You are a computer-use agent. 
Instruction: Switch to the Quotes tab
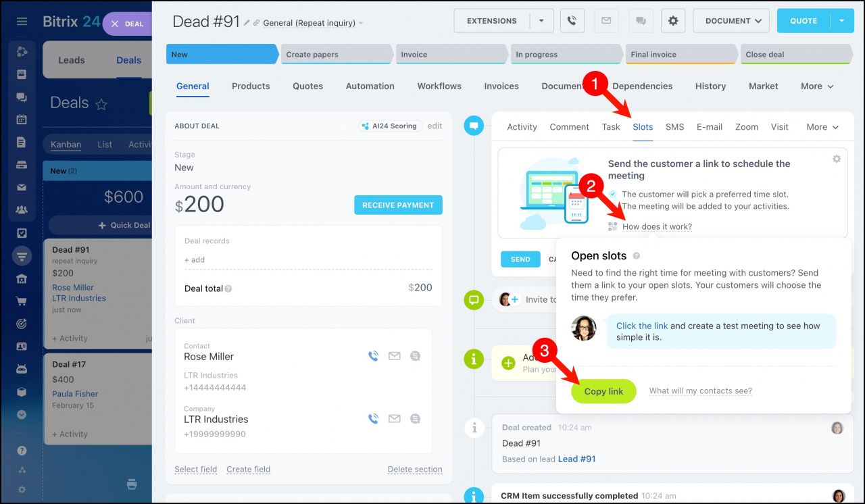307,86
